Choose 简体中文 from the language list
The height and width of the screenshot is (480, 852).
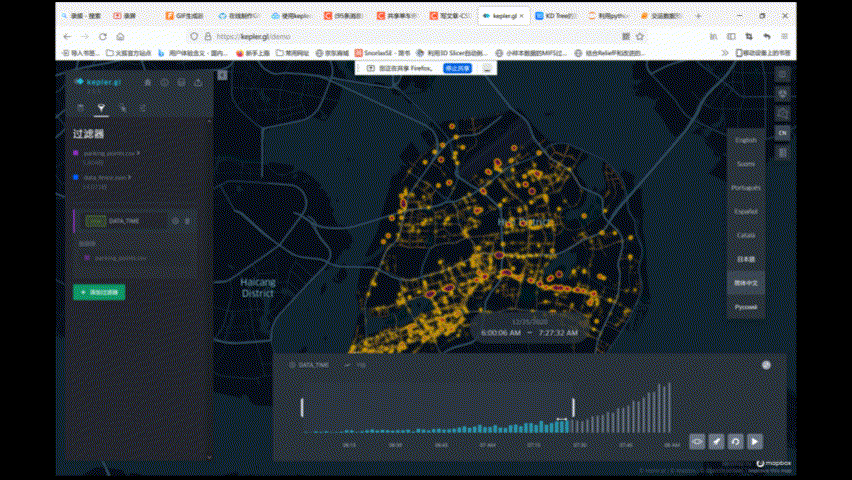pyautogui.click(x=746, y=283)
